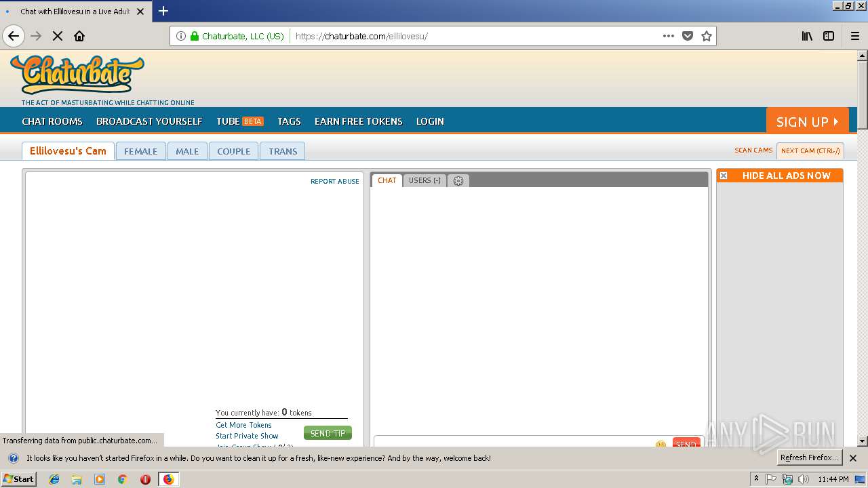Image resolution: width=868 pixels, height=488 pixels.
Task: Click the green padlock security icon
Action: [x=195, y=36]
